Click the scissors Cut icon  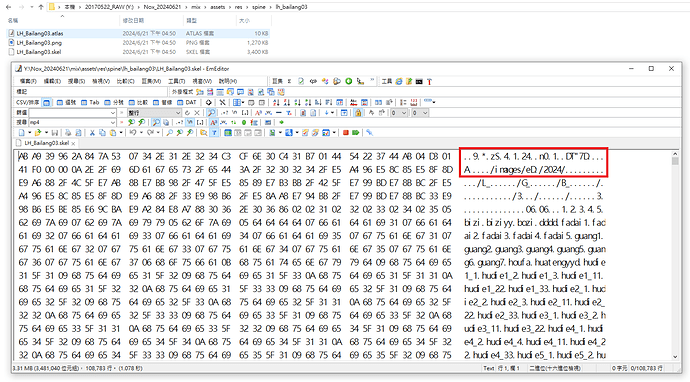tap(92, 132)
